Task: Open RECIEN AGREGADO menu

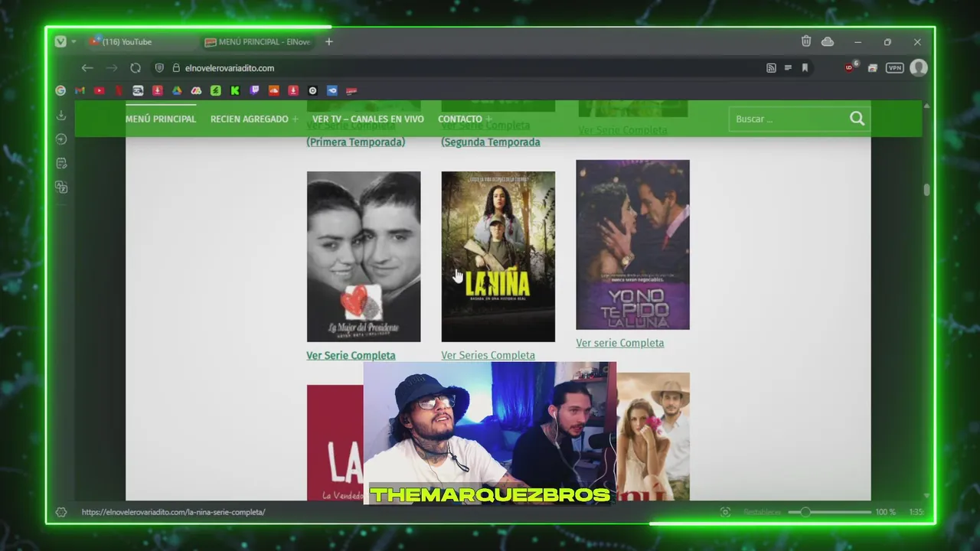Action: (x=250, y=119)
